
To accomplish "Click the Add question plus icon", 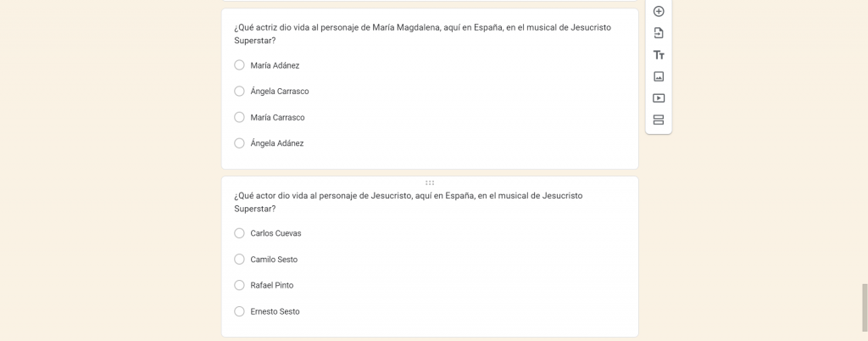I will (x=659, y=11).
